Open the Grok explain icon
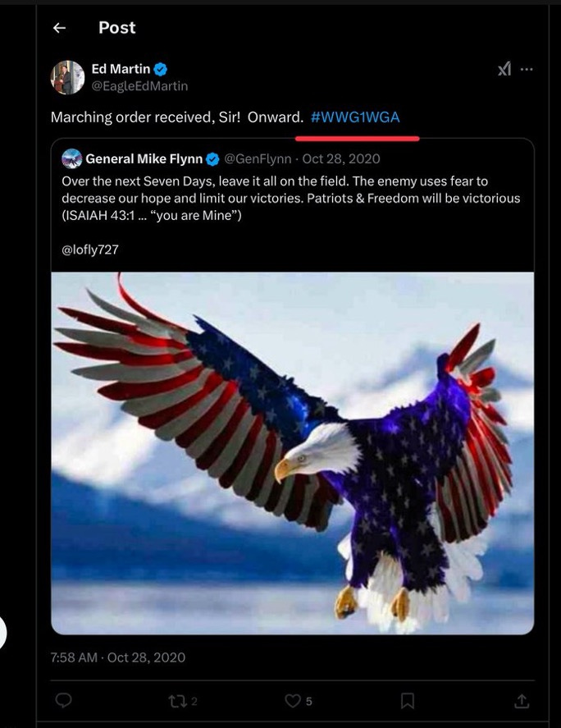Image resolution: width=561 pixels, height=728 pixels. [504, 69]
